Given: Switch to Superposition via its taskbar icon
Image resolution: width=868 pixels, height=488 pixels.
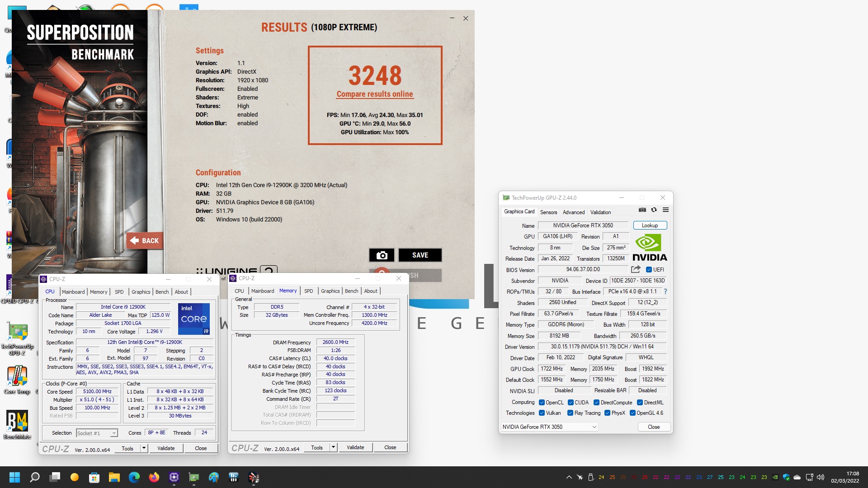Looking at the screenshot, I should [254, 477].
